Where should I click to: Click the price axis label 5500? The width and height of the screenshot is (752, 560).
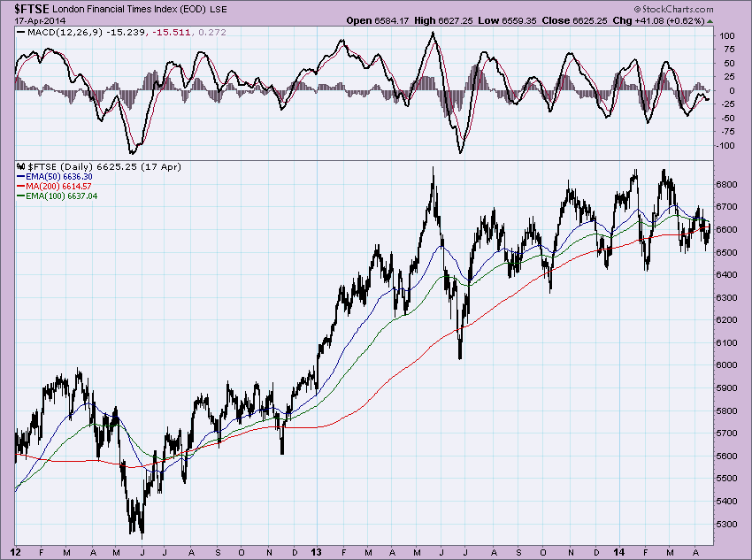pos(727,479)
